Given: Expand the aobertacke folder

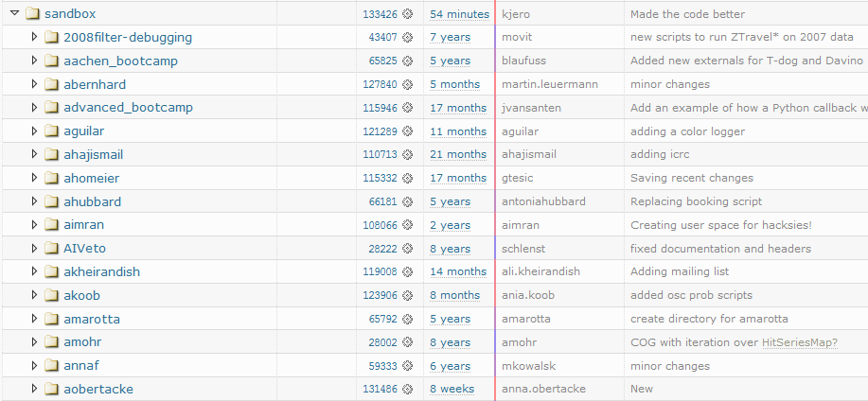Looking at the screenshot, I should point(34,389).
